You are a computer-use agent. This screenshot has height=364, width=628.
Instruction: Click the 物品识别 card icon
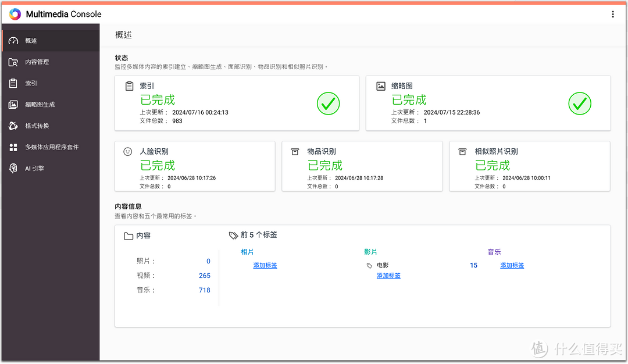pos(295,151)
